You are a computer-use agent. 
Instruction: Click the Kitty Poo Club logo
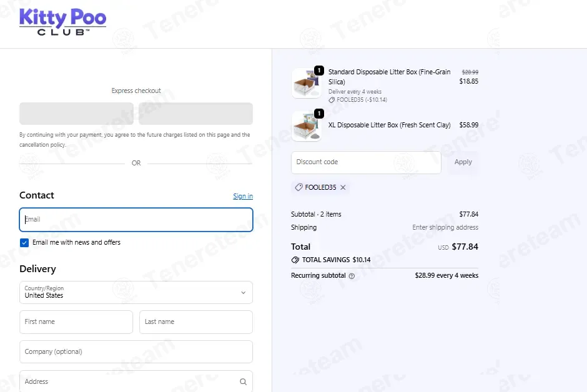(62, 22)
